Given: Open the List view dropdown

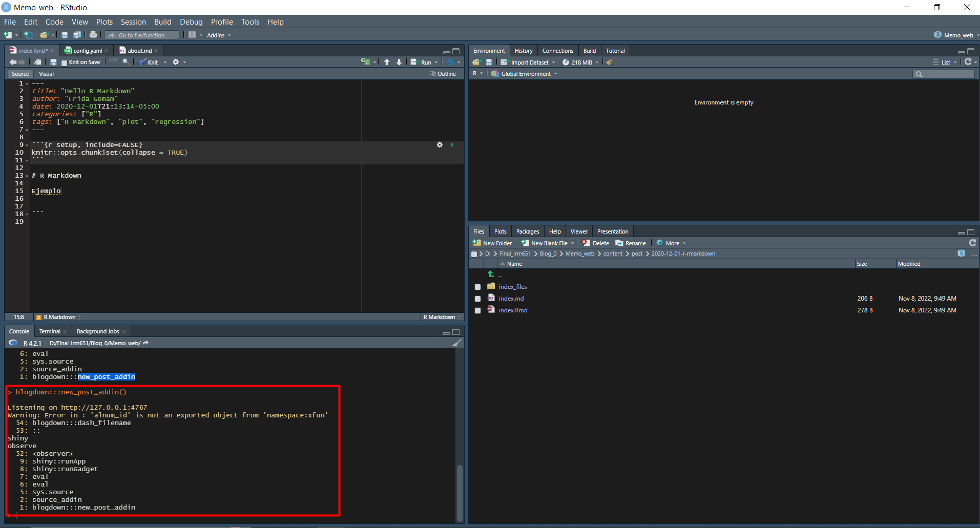Looking at the screenshot, I should pos(945,62).
